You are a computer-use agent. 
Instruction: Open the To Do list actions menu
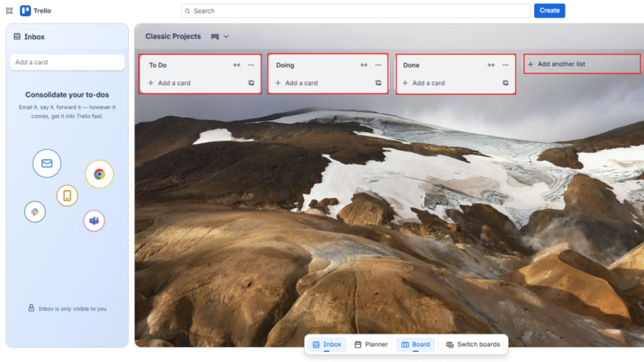click(x=250, y=65)
